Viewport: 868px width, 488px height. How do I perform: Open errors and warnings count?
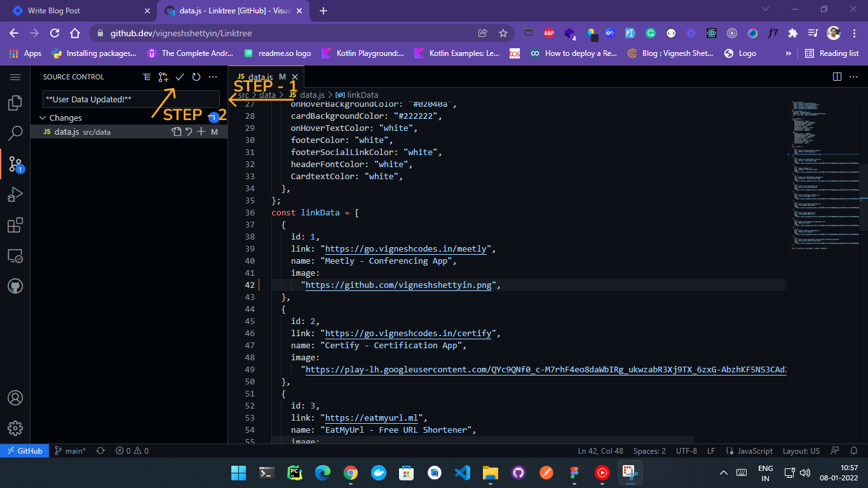132,451
